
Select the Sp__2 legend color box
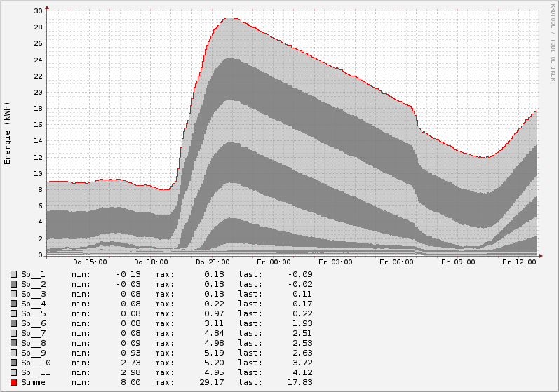pyautogui.click(x=13, y=284)
